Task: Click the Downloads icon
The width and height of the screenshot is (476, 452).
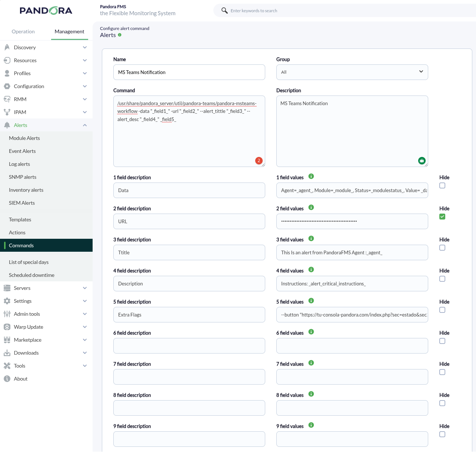Action: [7, 352]
